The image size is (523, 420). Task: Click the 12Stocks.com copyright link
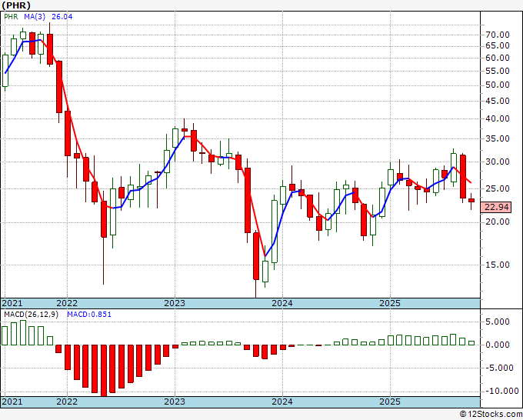pyautogui.click(x=491, y=415)
